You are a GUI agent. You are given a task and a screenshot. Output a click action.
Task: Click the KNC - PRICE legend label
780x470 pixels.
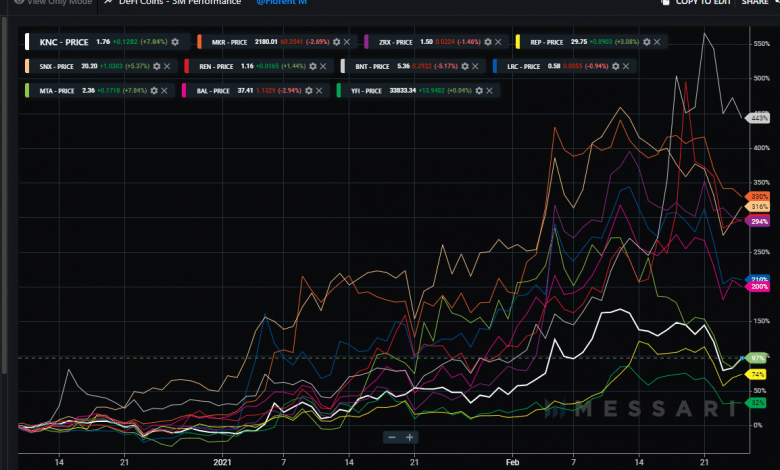click(64, 42)
